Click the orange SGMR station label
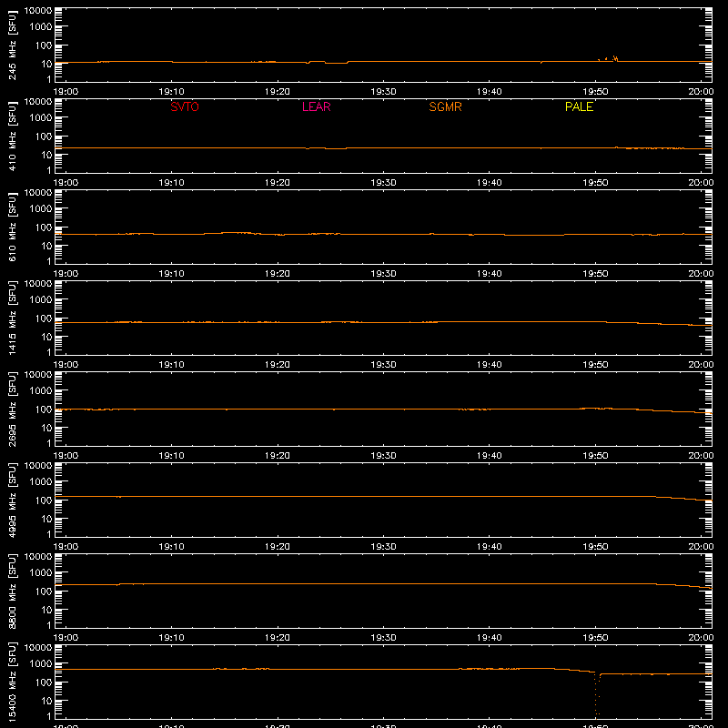 pyautogui.click(x=445, y=106)
